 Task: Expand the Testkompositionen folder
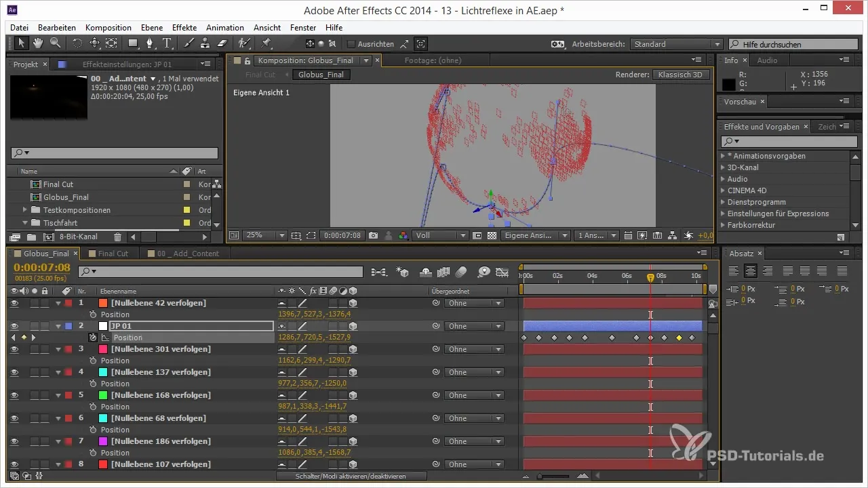click(25, 210)
